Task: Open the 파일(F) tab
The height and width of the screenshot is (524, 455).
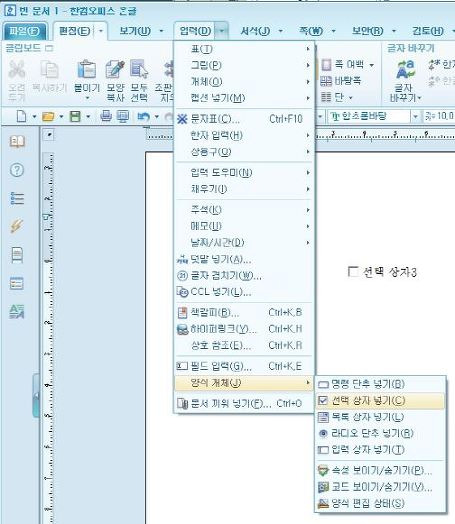Action: tap(24, 31)
